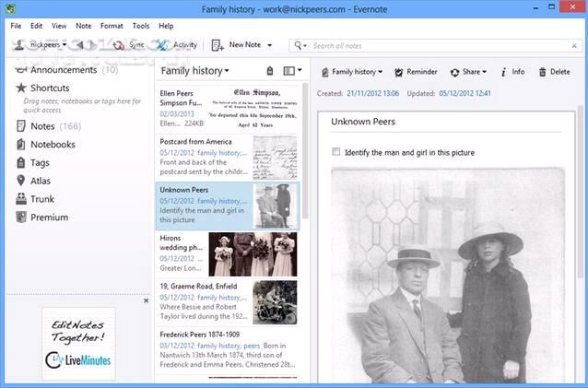This screenshot has width=588, height=388.
Task: Expand the Share dropdown menu
Action: click(484, 71)
